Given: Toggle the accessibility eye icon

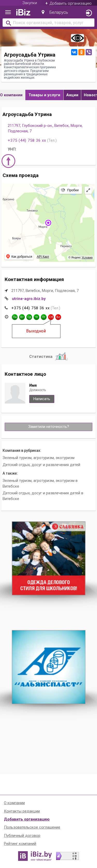Looking at the screenshot, I should [77, 38].
